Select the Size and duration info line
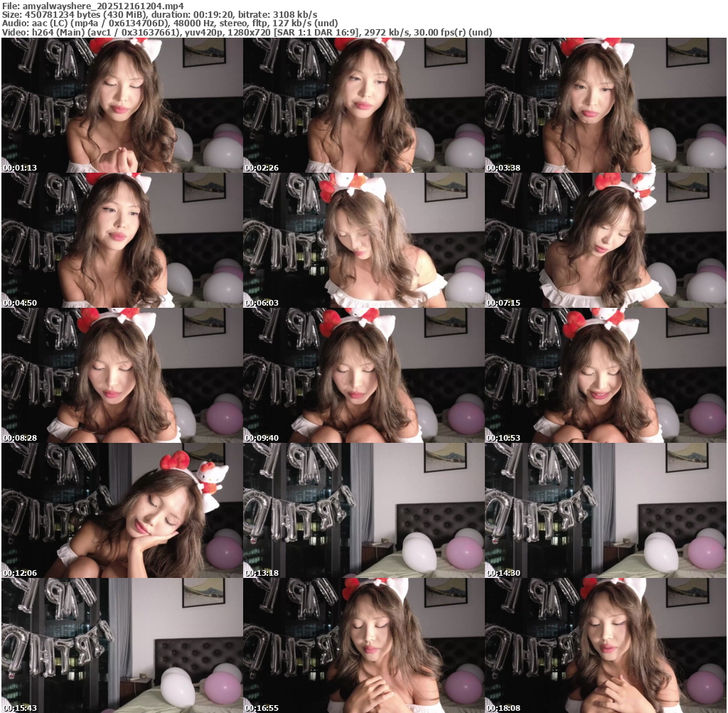Screen dimensions: 728x713 pyautogui.click(x=159, y=14)
